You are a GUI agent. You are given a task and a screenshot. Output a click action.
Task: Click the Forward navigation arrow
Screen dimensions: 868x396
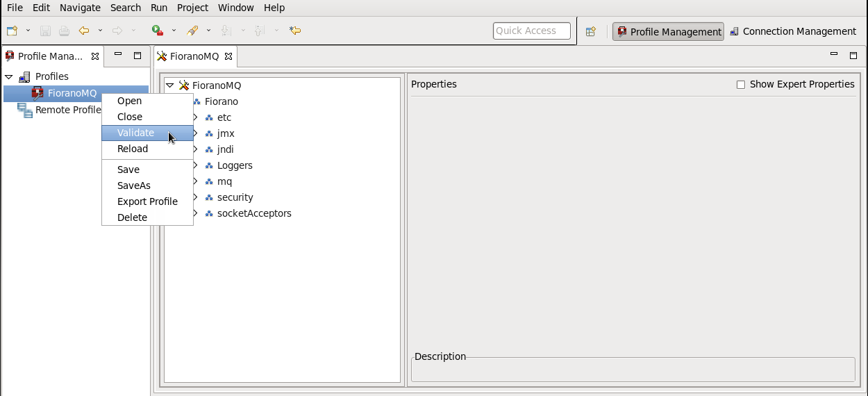pos(117,31)
